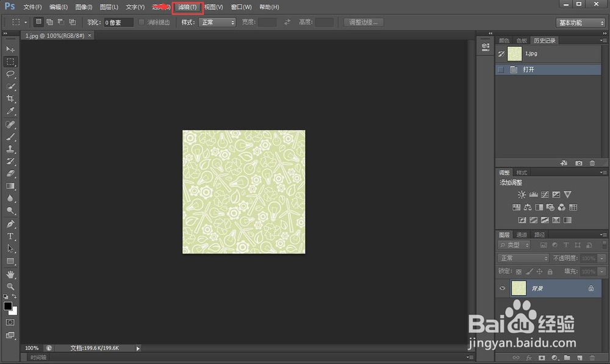The width and height of the screenshot is (610, 364).
Task: Add a Hue/Saturation adjustment
Action: click(x=517, y=207)
